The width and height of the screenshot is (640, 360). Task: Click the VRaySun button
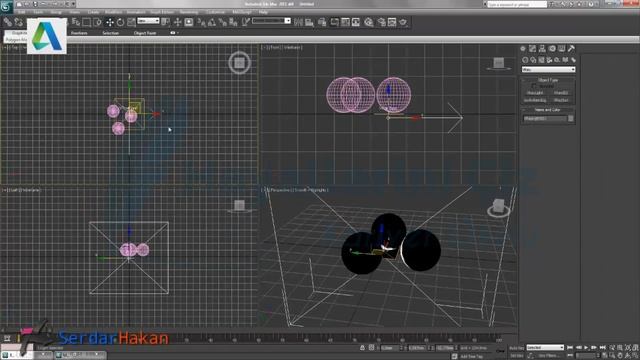(561, 100)
